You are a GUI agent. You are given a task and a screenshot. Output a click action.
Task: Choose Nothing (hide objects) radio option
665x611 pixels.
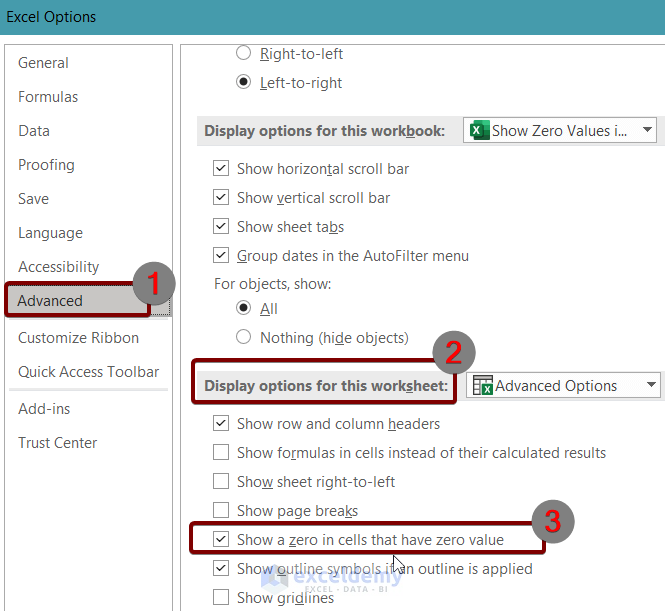click(x=243, y=337)
